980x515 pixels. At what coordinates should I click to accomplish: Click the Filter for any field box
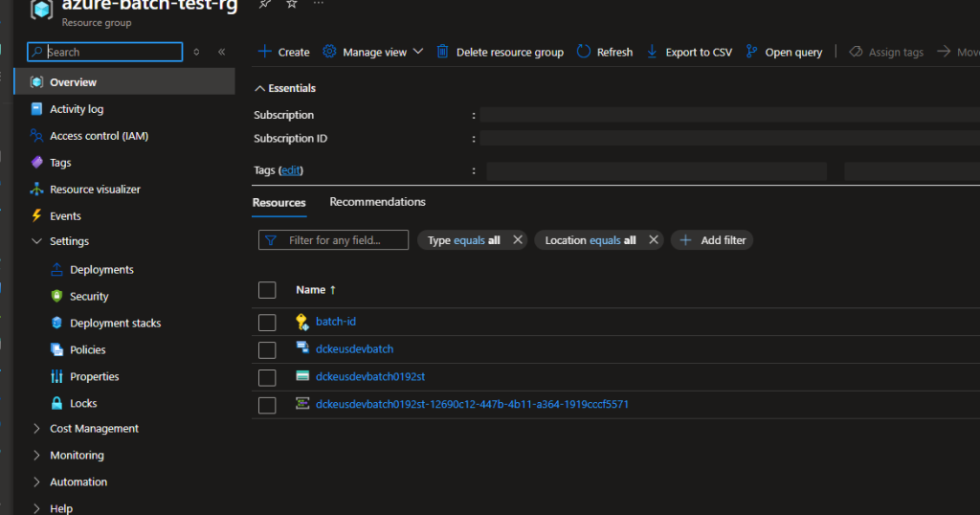(334, 240)
